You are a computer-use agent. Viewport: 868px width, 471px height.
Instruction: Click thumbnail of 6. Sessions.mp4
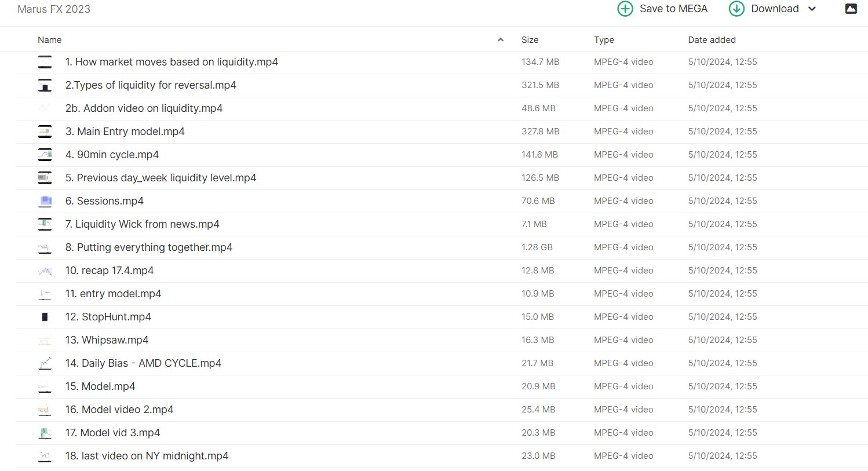coord(45,201)
